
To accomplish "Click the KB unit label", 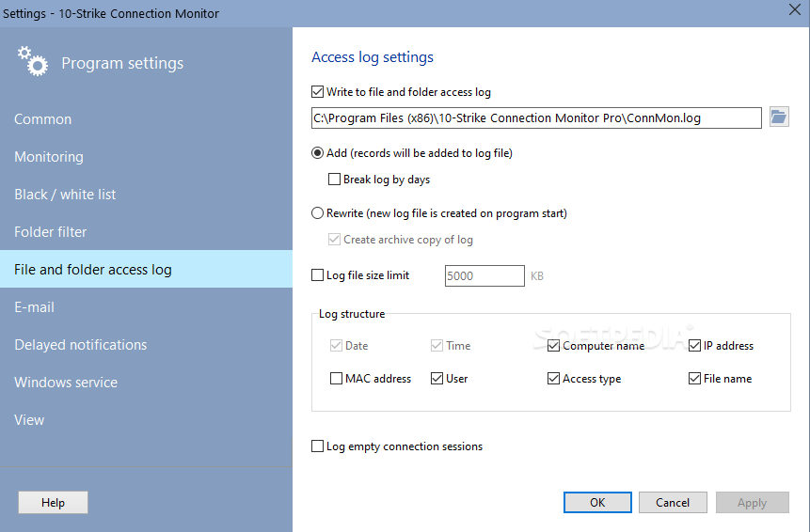I will pos(537,276).
